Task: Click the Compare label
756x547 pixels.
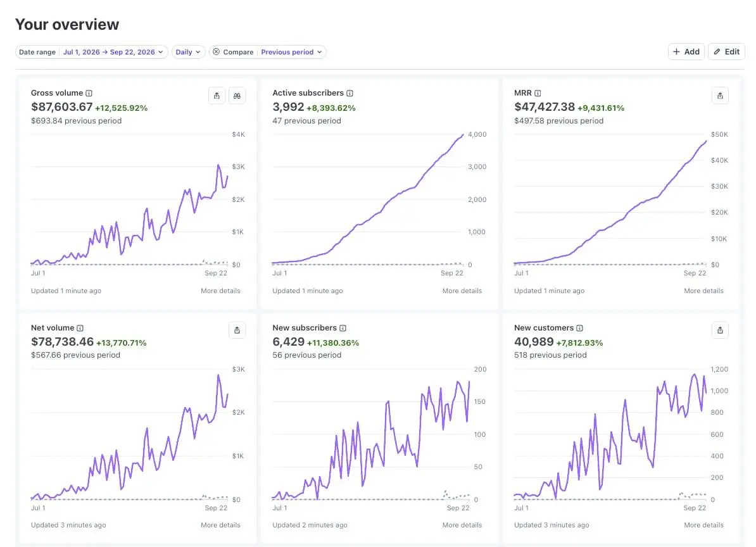Action: coord(238,52)
